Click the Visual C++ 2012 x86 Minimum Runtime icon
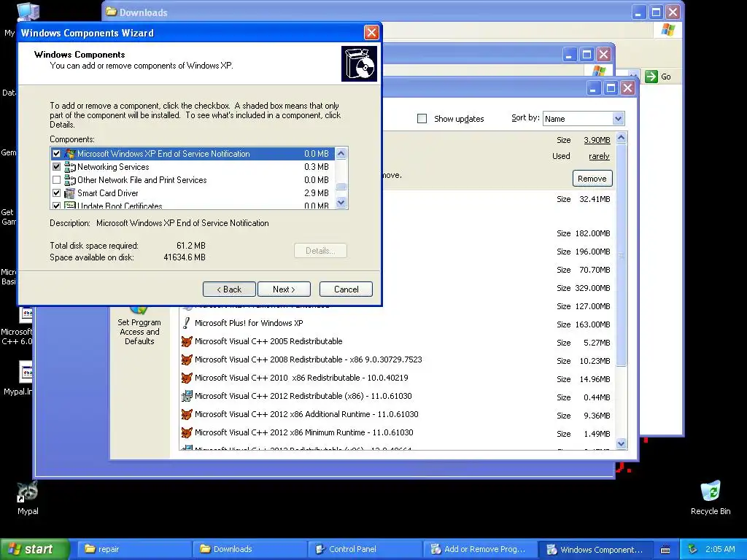This screenshot has width=747, height=560. click(x=187, y=433)
